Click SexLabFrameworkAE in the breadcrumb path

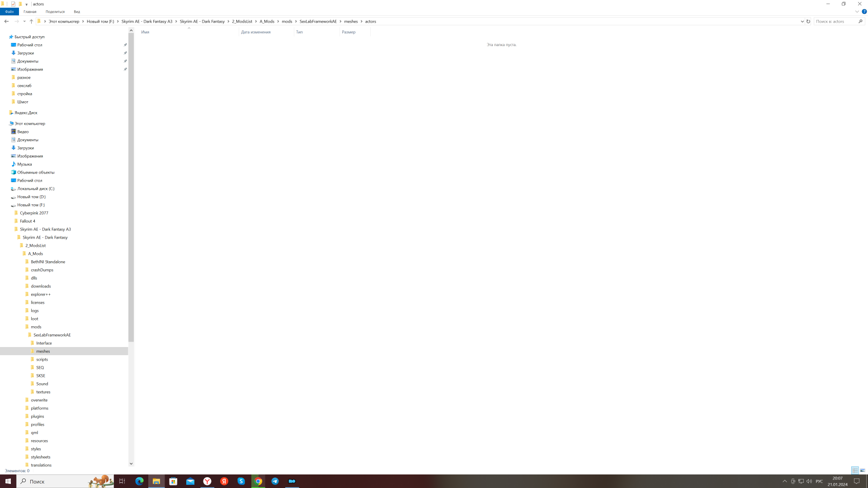318,21
